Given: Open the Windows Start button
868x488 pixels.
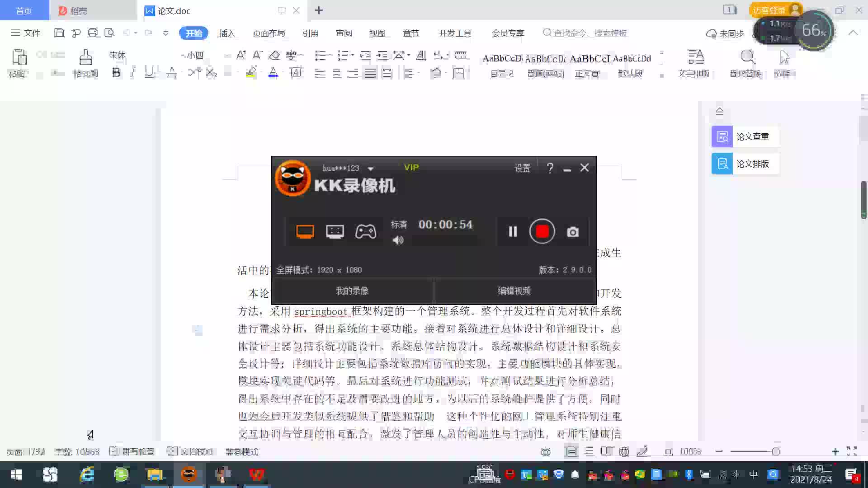Looking at the screenshot, I should pyautogui.click(x=16, y=474).
